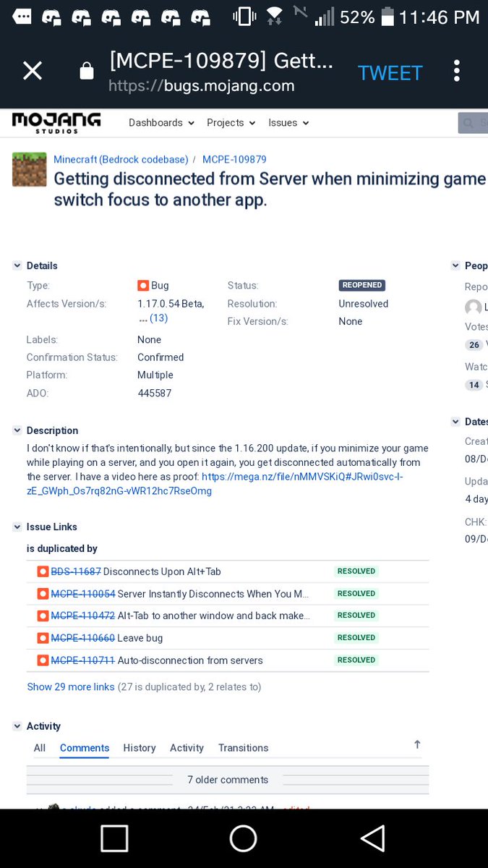Select the Comments tab
Viewport: 488px width, 868px height.
point(85,748)
